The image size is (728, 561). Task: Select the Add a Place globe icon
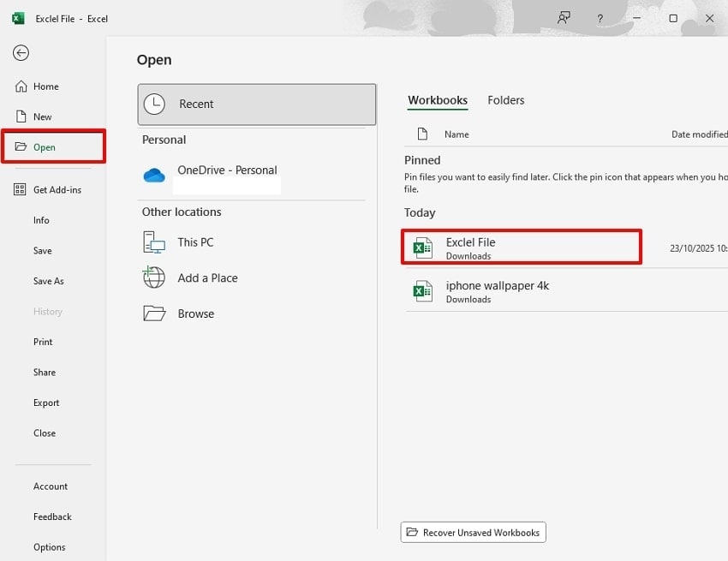pyautogui.click(x=154, y=278)
